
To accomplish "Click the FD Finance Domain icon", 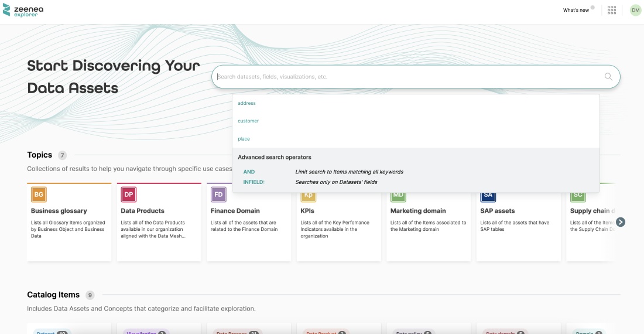I will 218,195.
